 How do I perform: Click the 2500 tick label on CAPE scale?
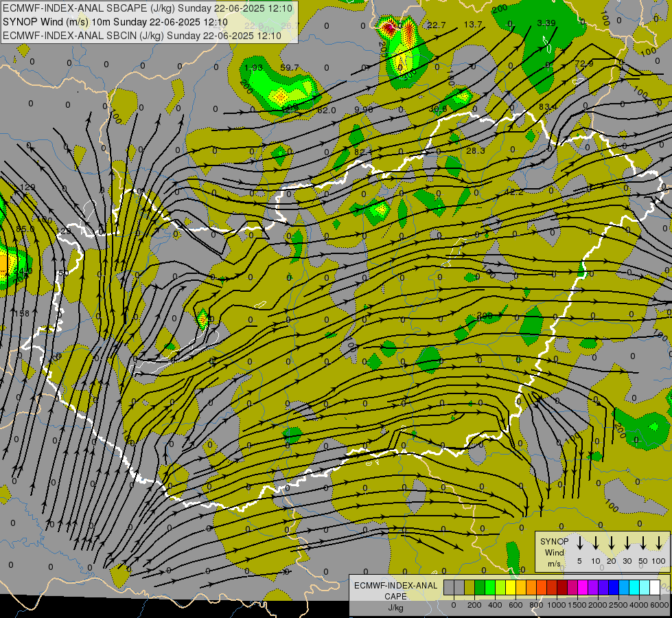coord(618,605)
